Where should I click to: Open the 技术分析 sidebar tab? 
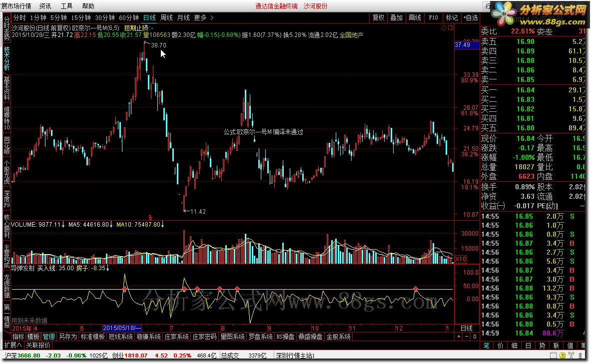(x=6, y=58)
